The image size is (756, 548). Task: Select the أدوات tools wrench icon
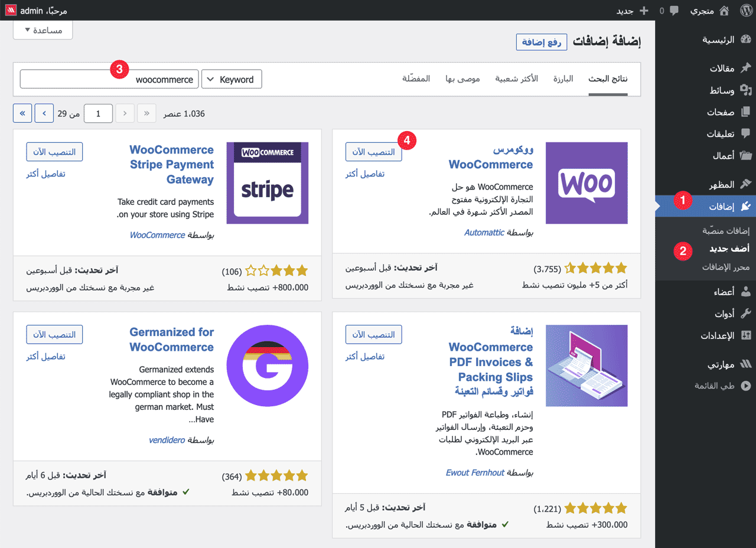click(745, 313)
